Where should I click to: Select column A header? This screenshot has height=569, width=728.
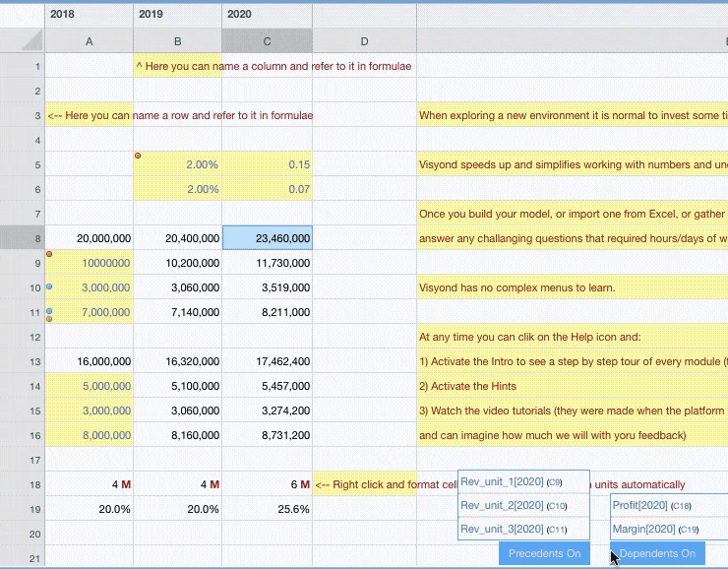(90, 41)
